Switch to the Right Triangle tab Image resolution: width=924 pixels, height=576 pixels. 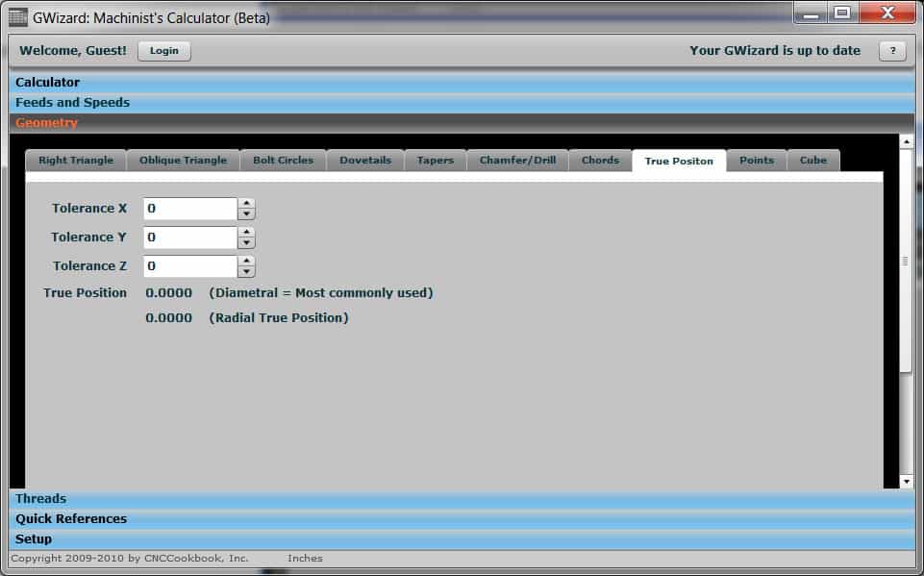74,160
